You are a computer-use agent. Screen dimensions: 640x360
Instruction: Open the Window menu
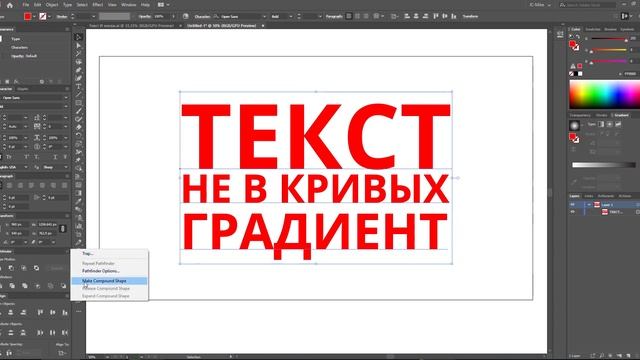(x=129, y=5)
